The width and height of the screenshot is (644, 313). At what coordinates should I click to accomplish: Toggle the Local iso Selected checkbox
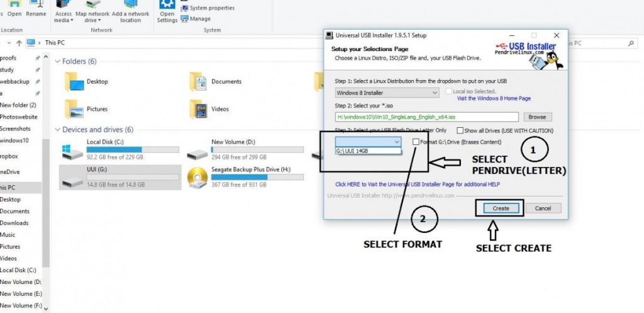pyautogui.click(x=448, y=92)
